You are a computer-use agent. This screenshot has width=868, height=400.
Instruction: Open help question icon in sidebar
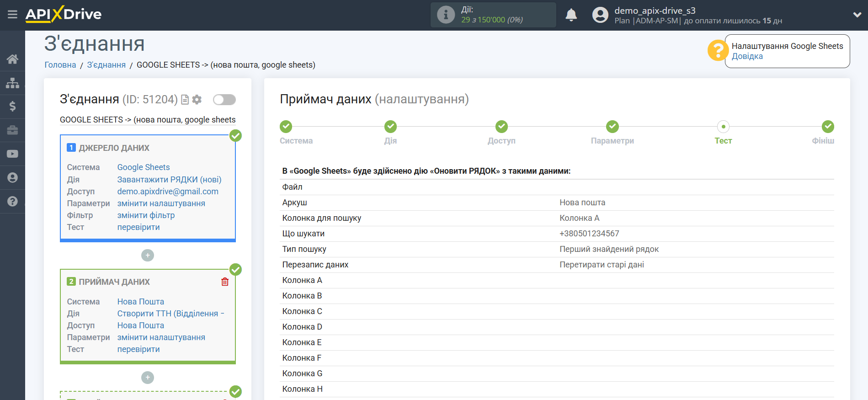coord(12,202)
